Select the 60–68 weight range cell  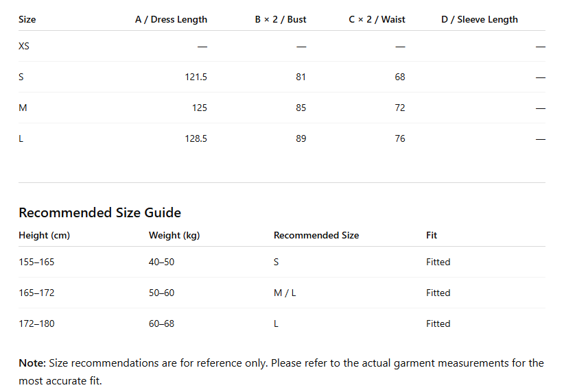coord(161,323)
